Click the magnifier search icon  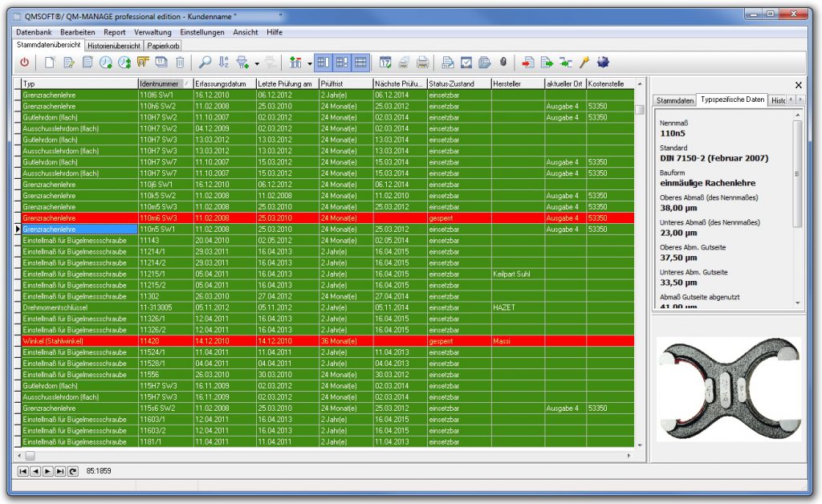205,62
